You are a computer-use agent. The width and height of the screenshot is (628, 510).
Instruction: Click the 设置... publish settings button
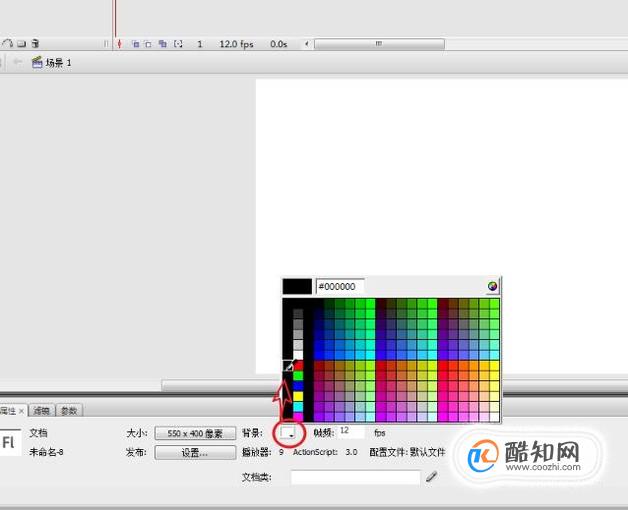[x=195, y=453]
